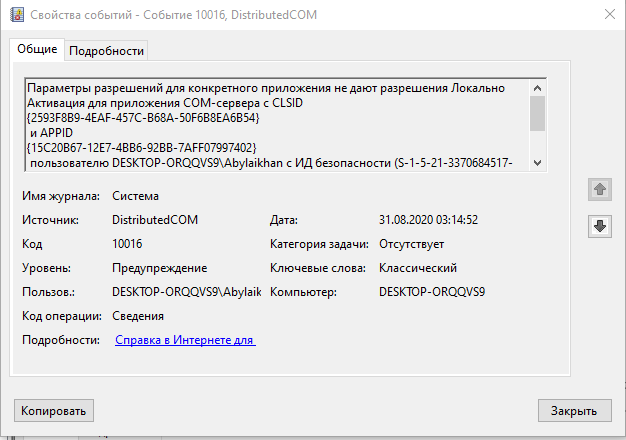Click the Копировать button
The image size is (626, 440).
(53, 410)
